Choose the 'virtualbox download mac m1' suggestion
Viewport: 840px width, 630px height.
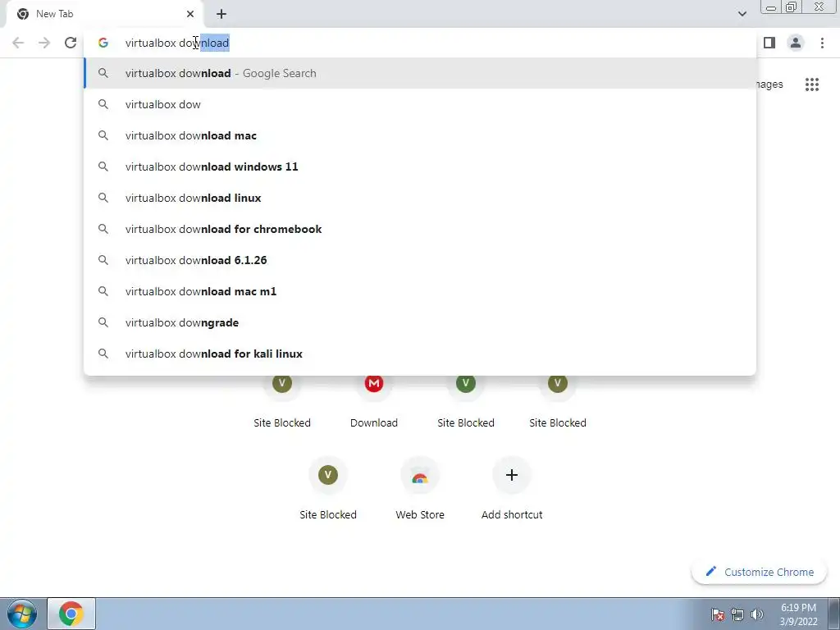(420, 291)
